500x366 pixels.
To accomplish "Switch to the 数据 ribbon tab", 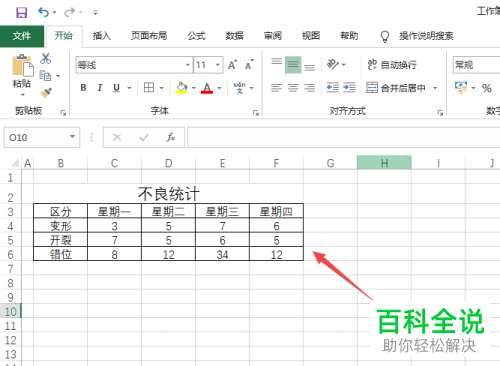I will [234, 36].
